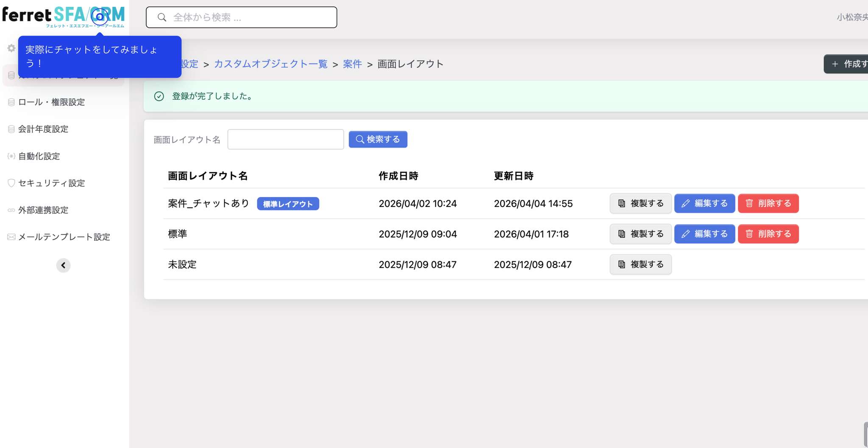Click 複製する for the 未設定 row
This screenshot has height=448, width=868.
[x=640, y=264]
